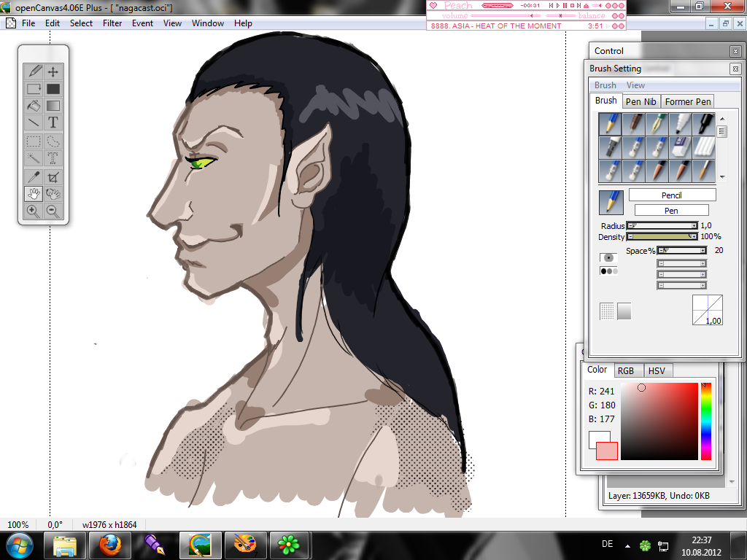The width and height of the screenshot is (747, 560).
Task: Select the Gradient tool
Action: (x=53, y=106)
